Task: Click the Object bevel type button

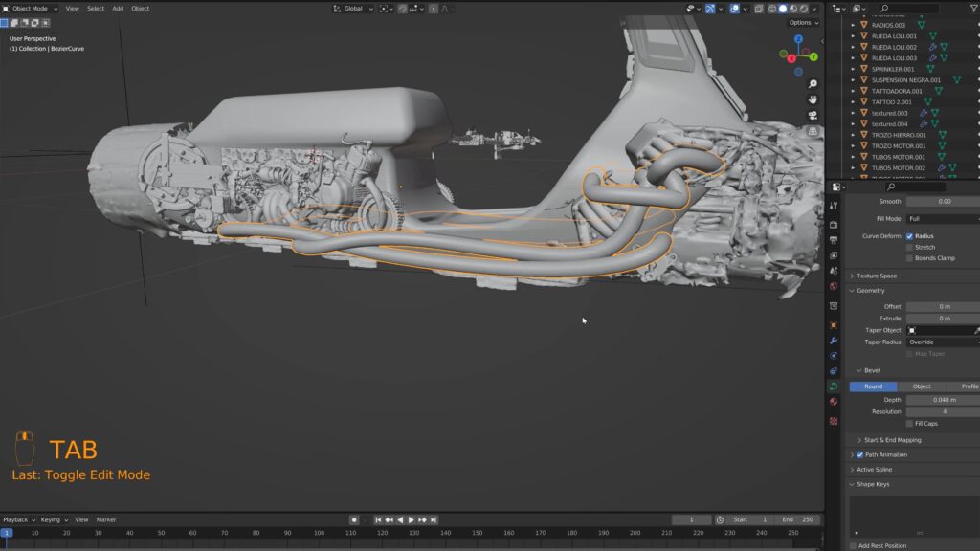Action: pos(922,386)
